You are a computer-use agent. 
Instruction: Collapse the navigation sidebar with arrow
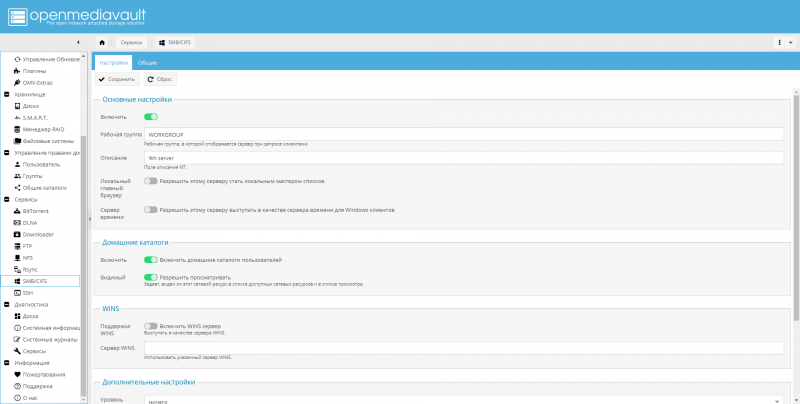pos(78,42)
